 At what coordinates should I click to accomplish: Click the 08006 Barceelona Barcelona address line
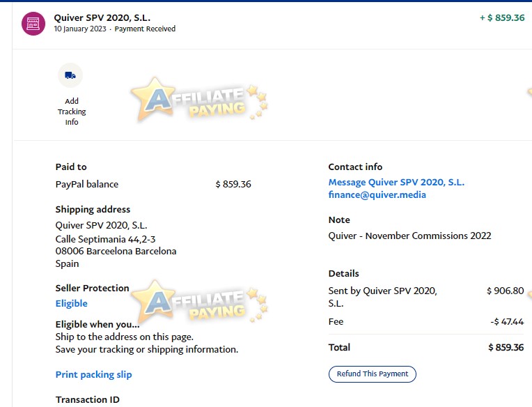pos(116,251)
